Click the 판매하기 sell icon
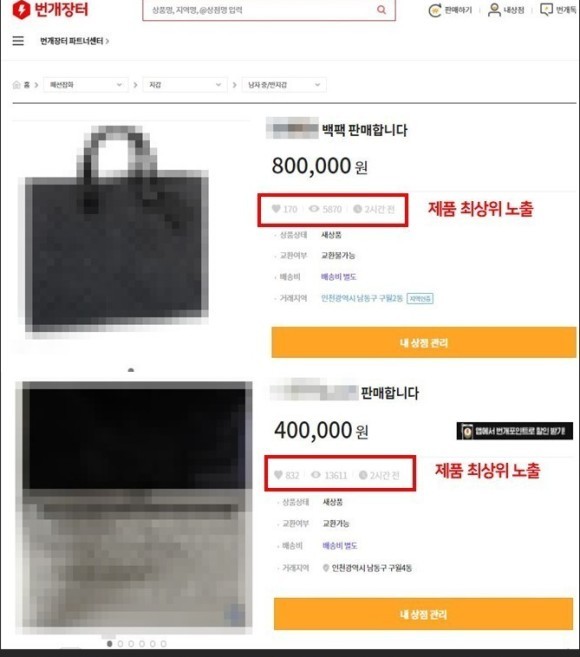Image resolution: width=580 pixels, height=657 pixels. (435, 10)
